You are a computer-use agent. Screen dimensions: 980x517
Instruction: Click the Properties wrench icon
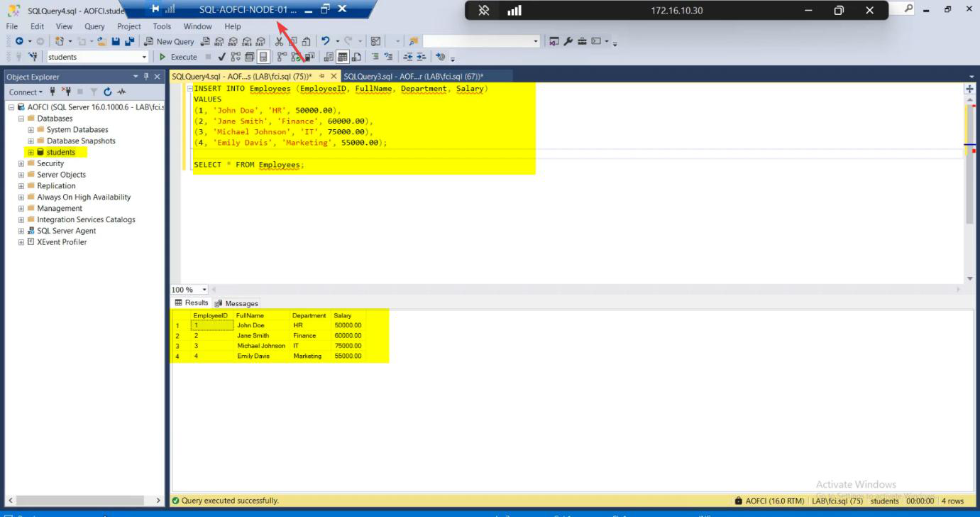click(568, 41)
